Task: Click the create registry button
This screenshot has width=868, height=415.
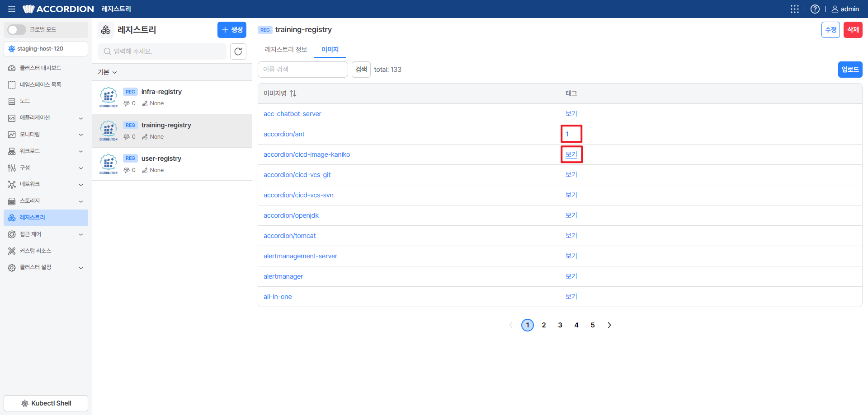Action: (232, 30)
